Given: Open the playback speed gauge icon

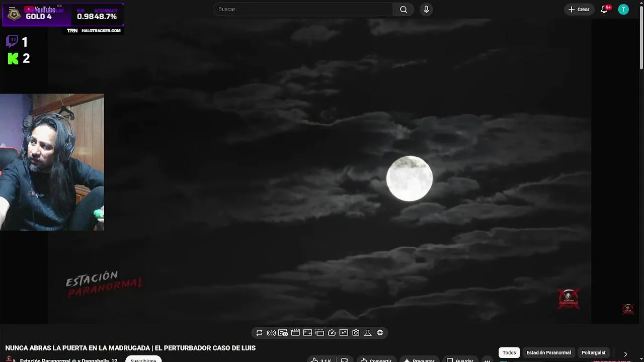Looking at the screenshot, I should pos(332,333).
